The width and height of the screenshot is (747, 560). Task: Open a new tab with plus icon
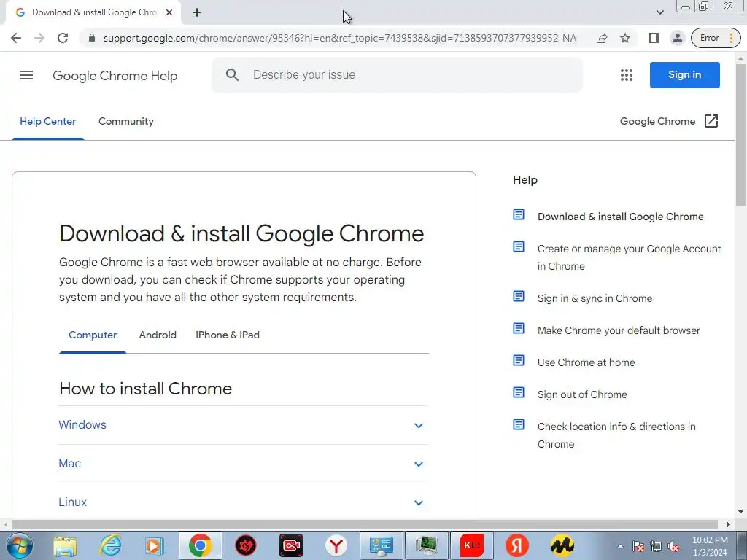pos(197,12)
